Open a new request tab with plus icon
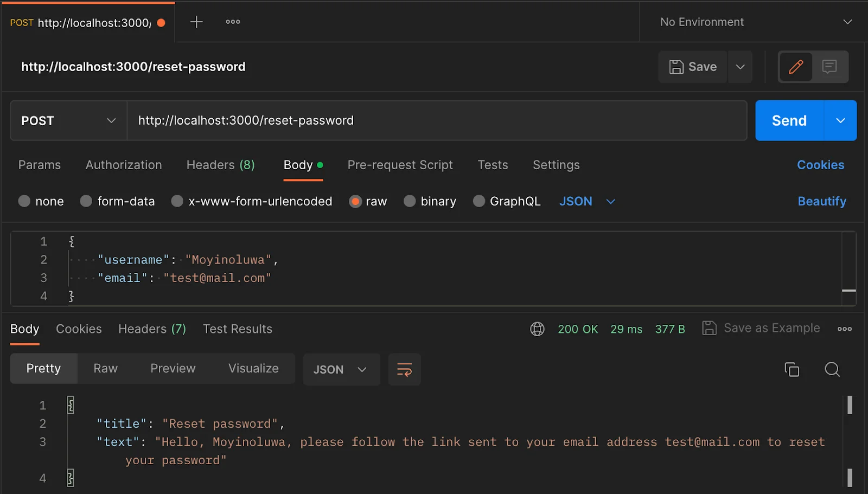The height and width of the screenshot is (494, 868). (x=196, y=22)
